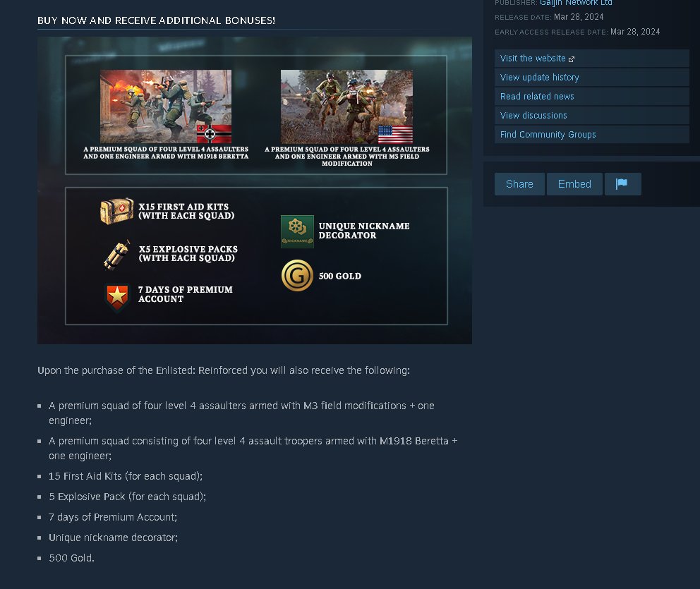Screen dimensions: 700x589
Task: Click the explosive pack dynamite icon
Action: 117,255
